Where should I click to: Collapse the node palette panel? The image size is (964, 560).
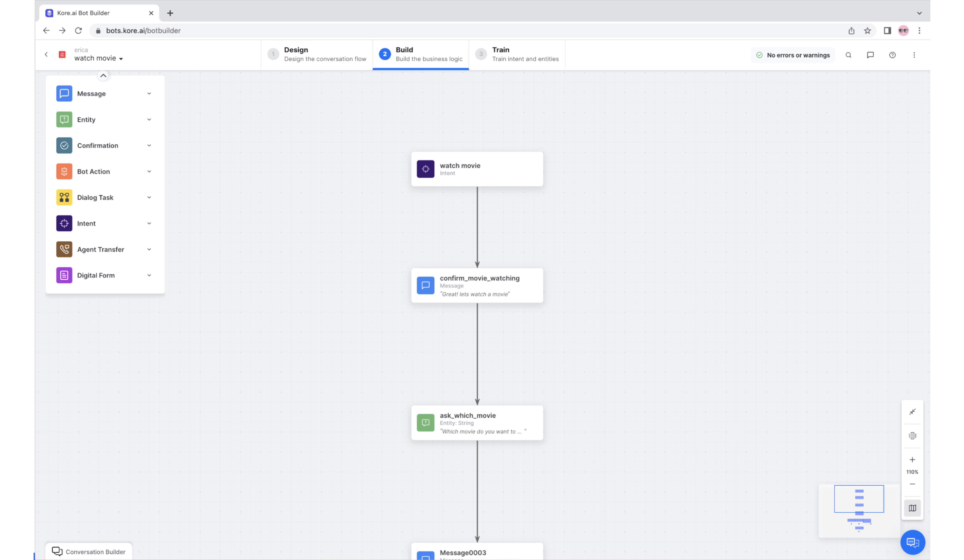pyautogui.click(x=103, y=76)
